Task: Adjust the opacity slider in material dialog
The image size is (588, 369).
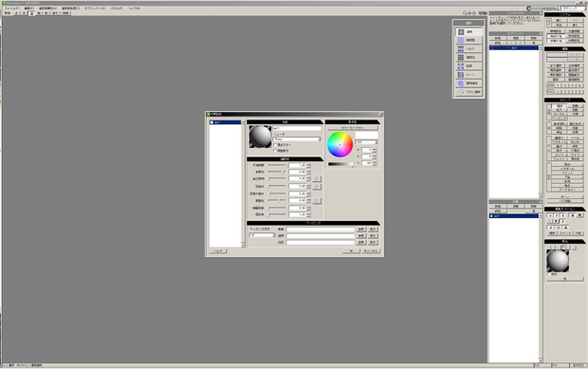Action: coord(278,165)
